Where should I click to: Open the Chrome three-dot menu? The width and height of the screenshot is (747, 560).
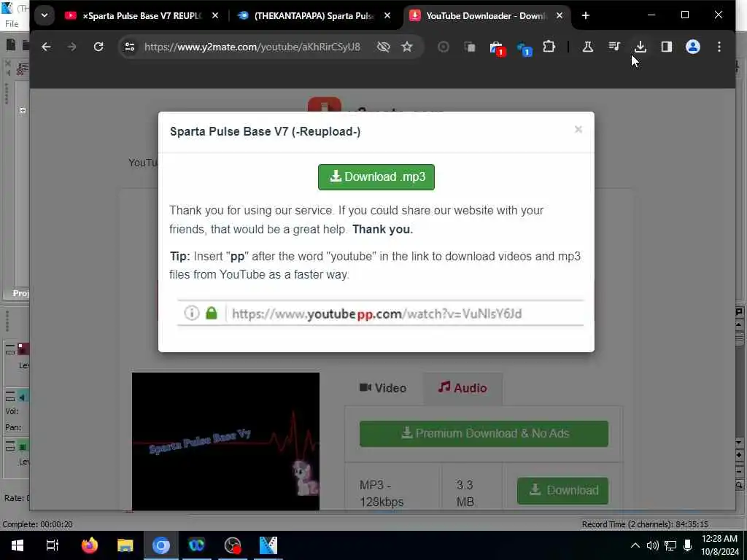pyautogui.click(x=719, y=47)
